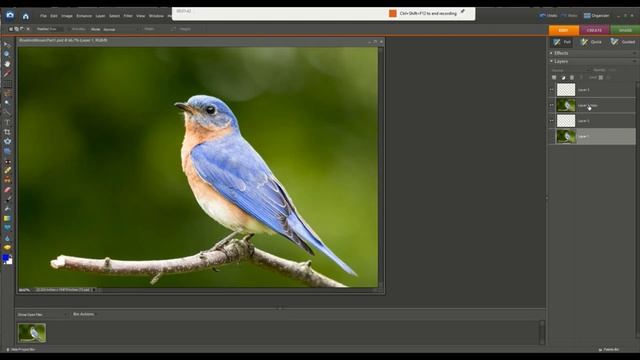
Task: Open the Edit menu
Action: coord(54,16)
